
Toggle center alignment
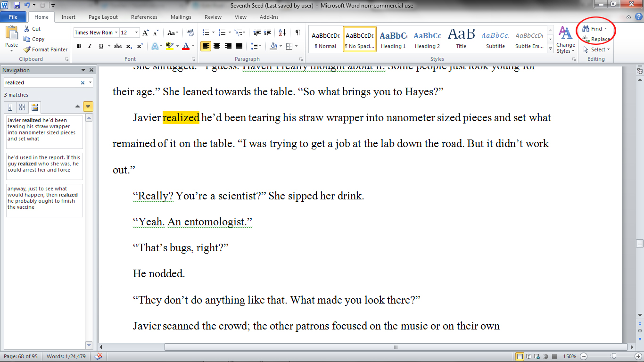coord(216,46)
